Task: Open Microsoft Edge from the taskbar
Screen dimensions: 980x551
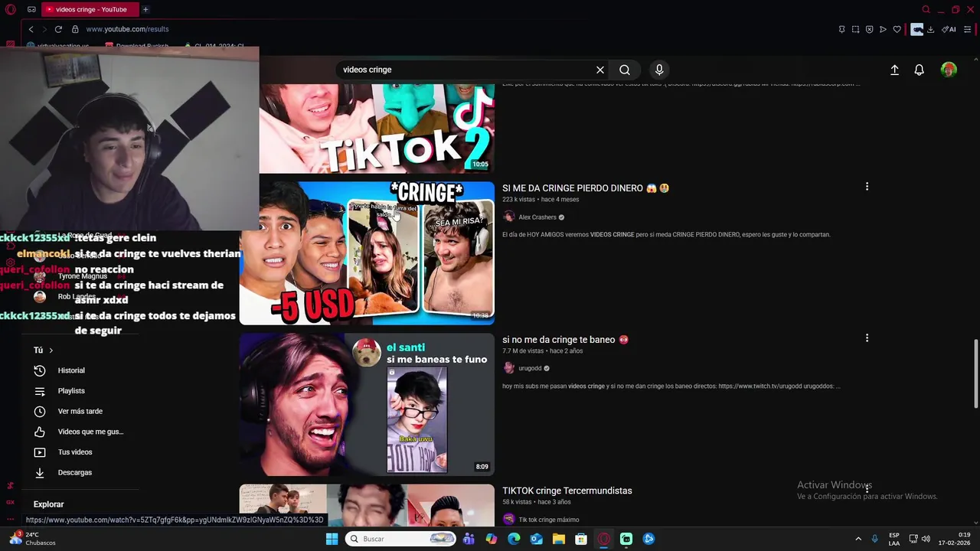Action: tap(514, 539)
